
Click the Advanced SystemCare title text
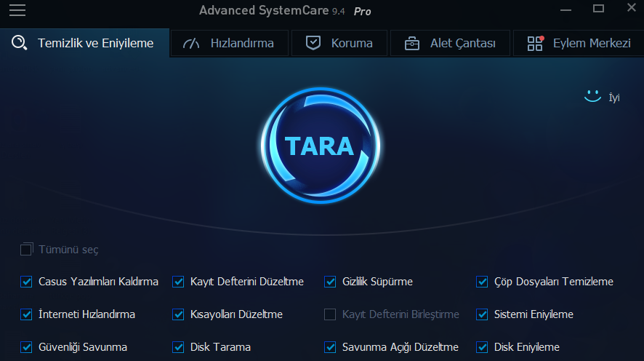264,10
